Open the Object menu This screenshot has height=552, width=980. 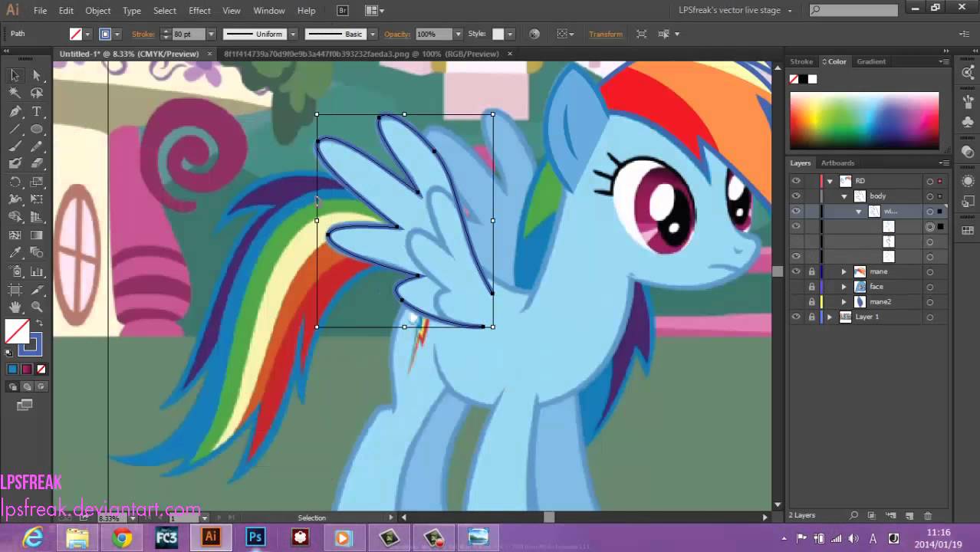coord(97,11)
